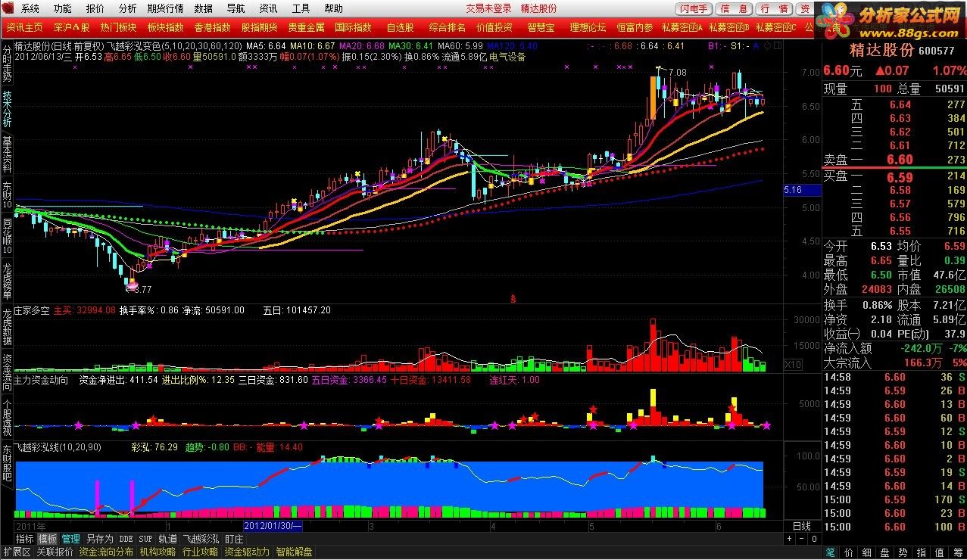The image size is (967, 560).
Task: Switch to 基本资料 side tab
Action: 7,156
